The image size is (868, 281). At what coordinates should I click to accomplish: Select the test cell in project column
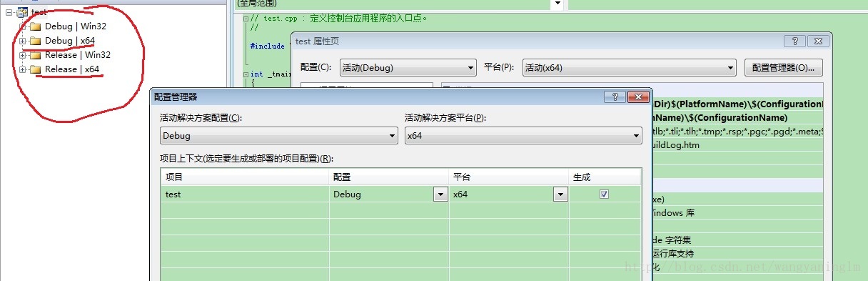[245, 194]
